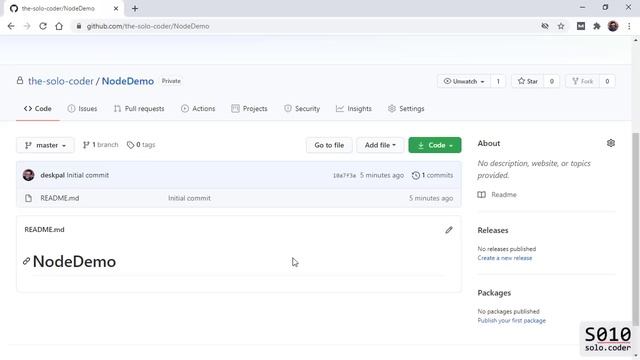Expand the Add file dropdown

380,145
